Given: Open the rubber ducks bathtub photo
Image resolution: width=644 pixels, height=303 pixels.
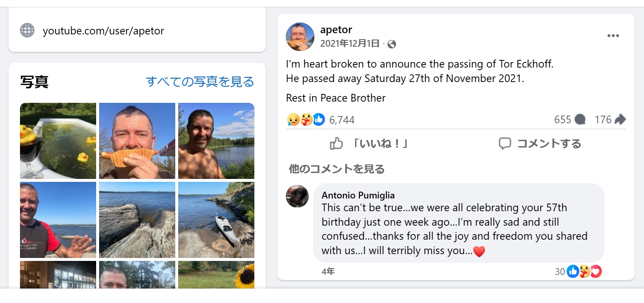Looking at the screenshot, I should point(58,141).
